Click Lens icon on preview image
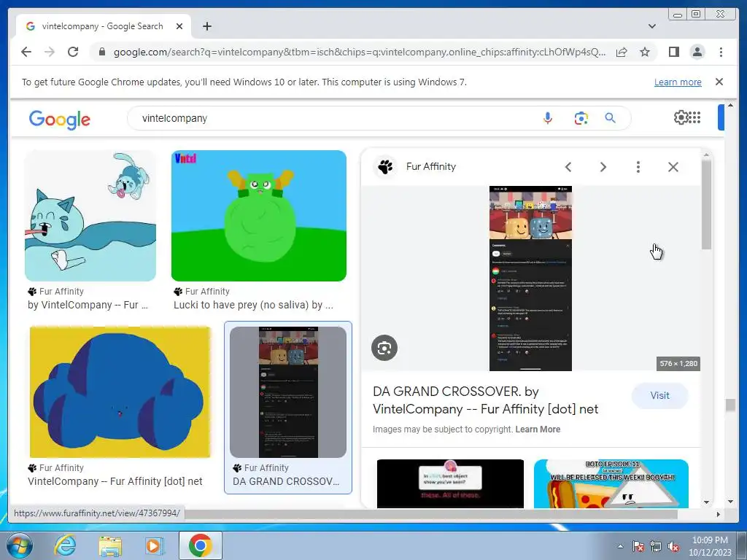The height and width of the screenshot is (560, 747). 384,348
